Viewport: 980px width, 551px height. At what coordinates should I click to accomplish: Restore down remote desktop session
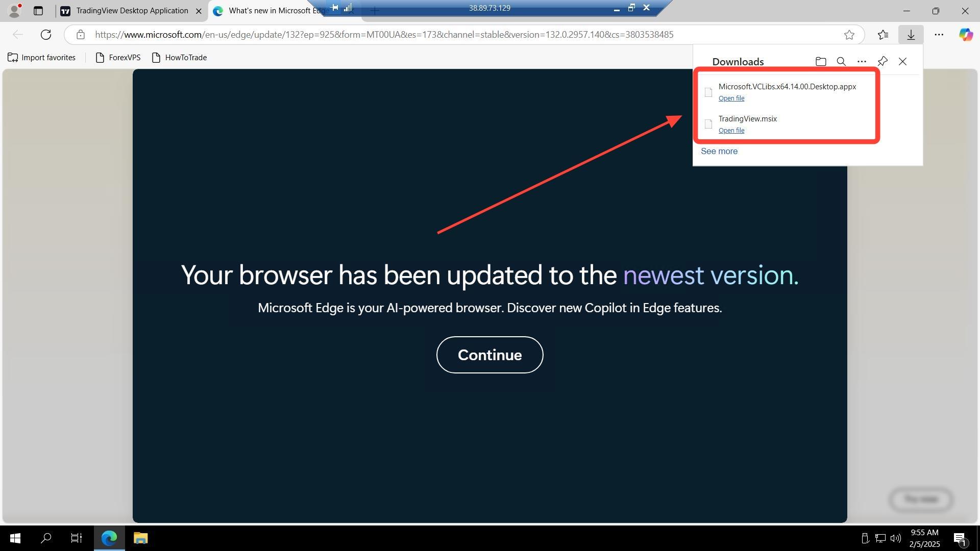631,8
